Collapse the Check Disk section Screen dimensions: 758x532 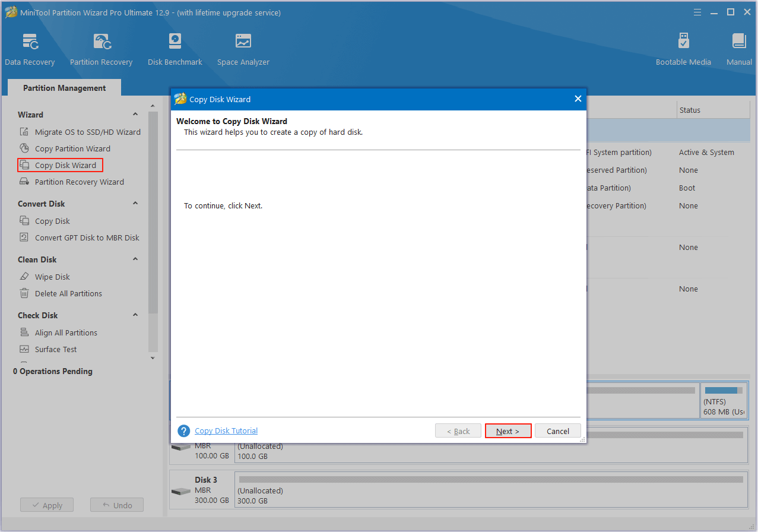click(135, 315)
